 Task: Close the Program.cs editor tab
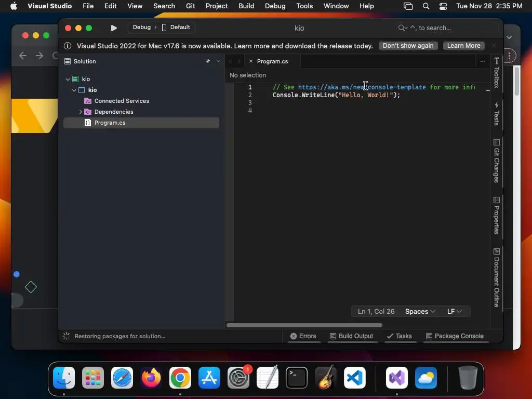click(251, 61)
